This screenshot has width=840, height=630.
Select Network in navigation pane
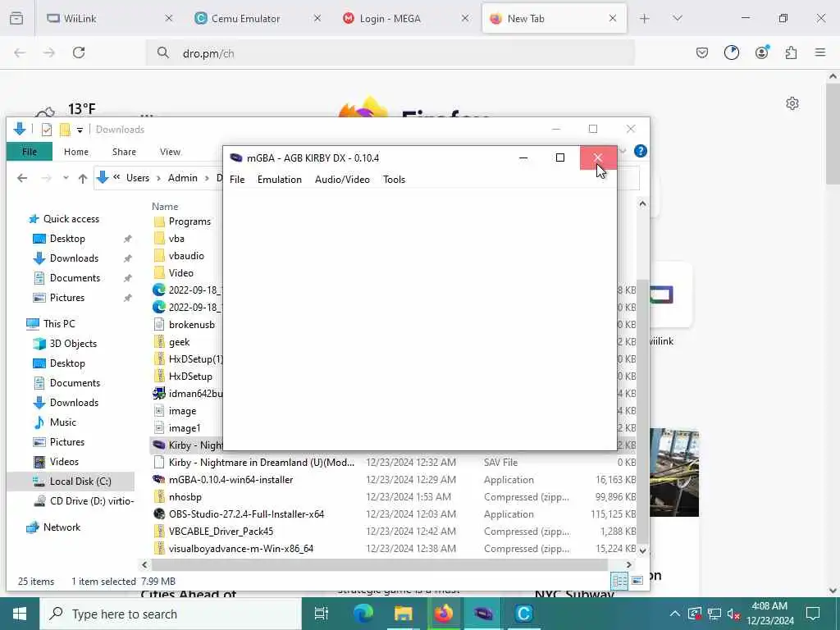(x=62, y=527)
